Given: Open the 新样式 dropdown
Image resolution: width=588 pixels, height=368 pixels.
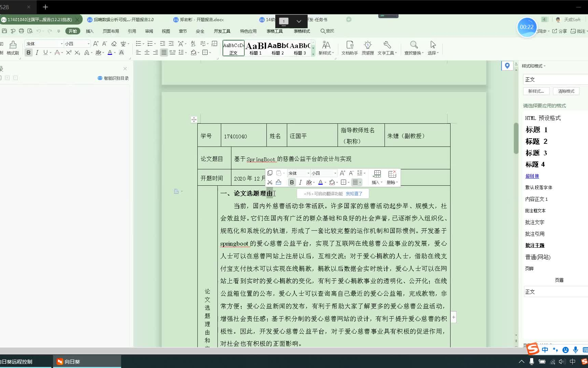Looking at the screenshot, I should pyautogui.click(x=326, y=48).
